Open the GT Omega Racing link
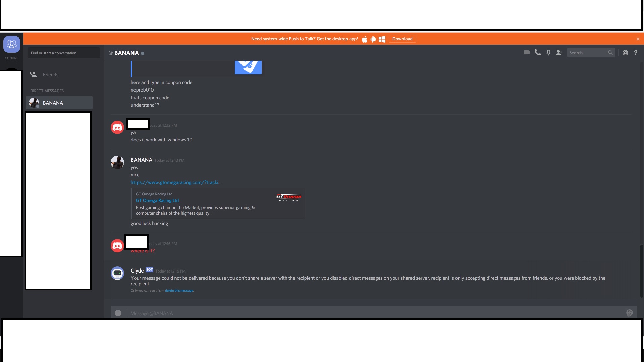The image size is (644, 362). tap(176, 182)
